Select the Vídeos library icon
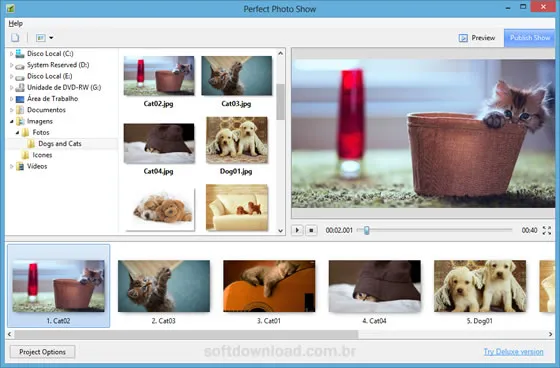This screenshot has width=560, height=368. pyautogui.click(x=20, y=166)
